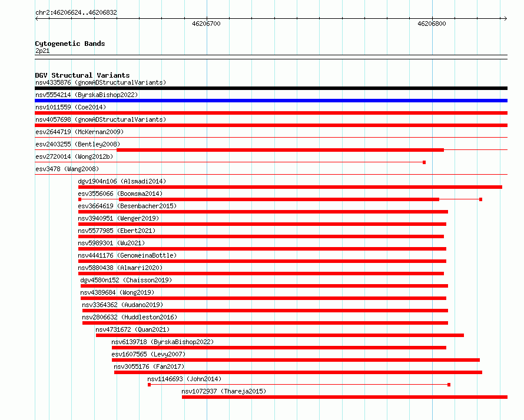Viewport: 524px width, 420px height.
Task: Click the esv2644719 (McKernan2009) label
Action: pyautogui.click(x=79, y=132)
